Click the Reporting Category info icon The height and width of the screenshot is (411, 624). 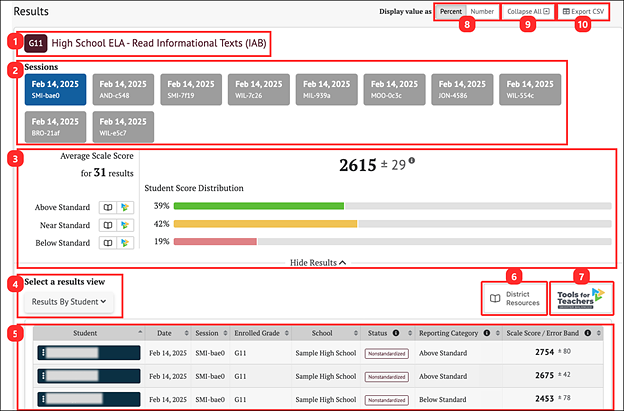pos(487,333)
